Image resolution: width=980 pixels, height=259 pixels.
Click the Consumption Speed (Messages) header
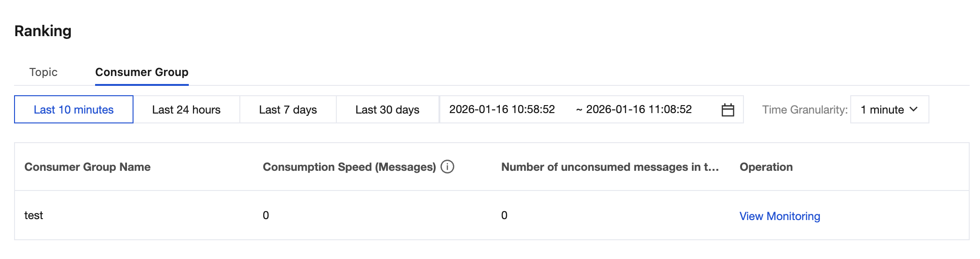349,167
